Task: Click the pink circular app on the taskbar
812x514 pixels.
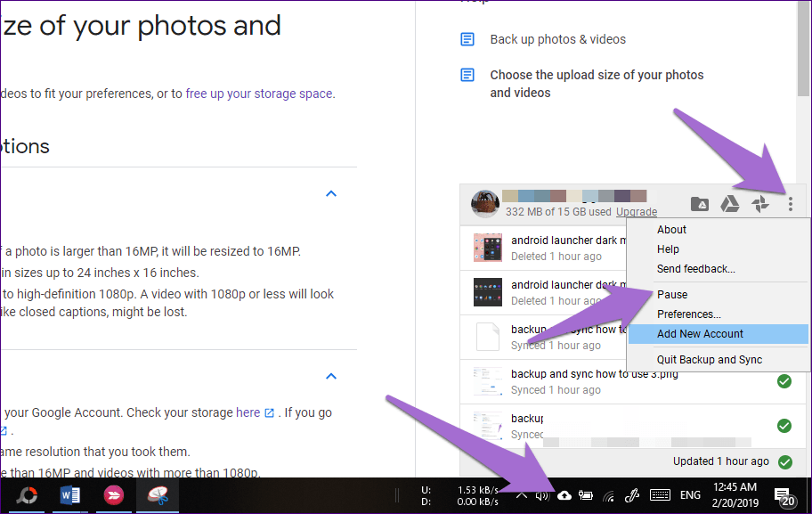Action: coord(113,496)
